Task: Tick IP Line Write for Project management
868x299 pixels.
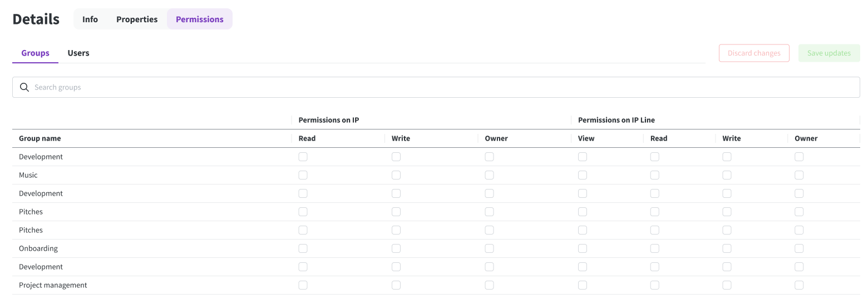Action: [727, 285]
